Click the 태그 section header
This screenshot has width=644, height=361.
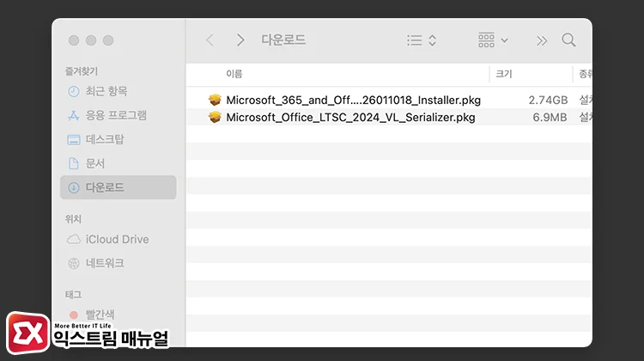point(73,295)
